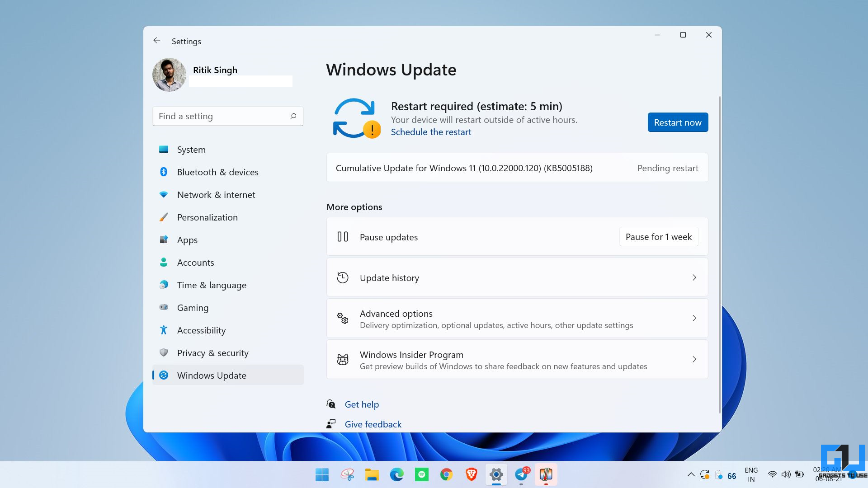This screenshot has height=488, width=868.
Task: Open Brave browser from taskbar
Action: click(x=472, y=474)
